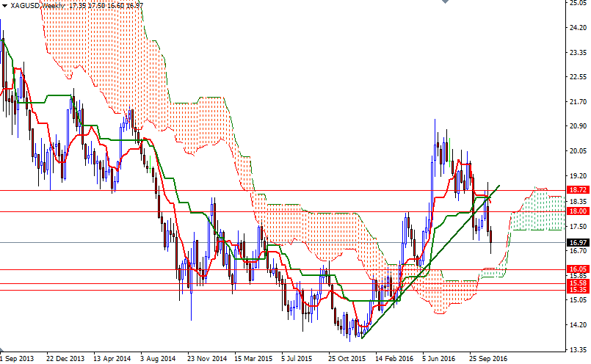Screen dimensions: 591x364
Task: Select the 15.35 red price label
Action: (x=578, y=289)
